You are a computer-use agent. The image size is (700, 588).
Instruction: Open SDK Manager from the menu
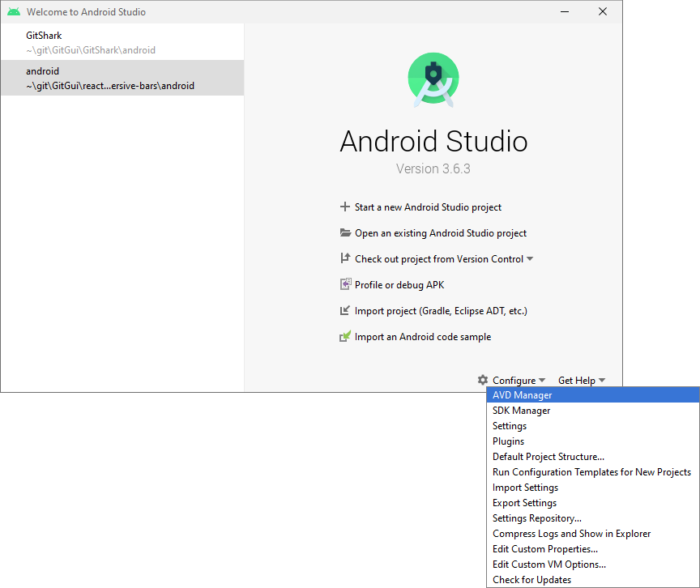tap(593, 411)
